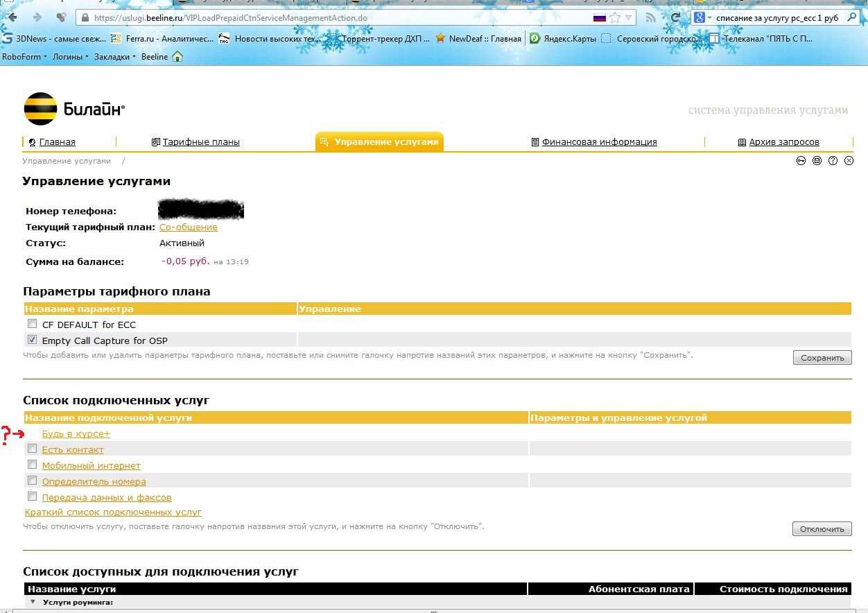Uncheck Empty Call Capture for OSP
Viewport: 868px width, 613px height.
(x=32, y=340)
